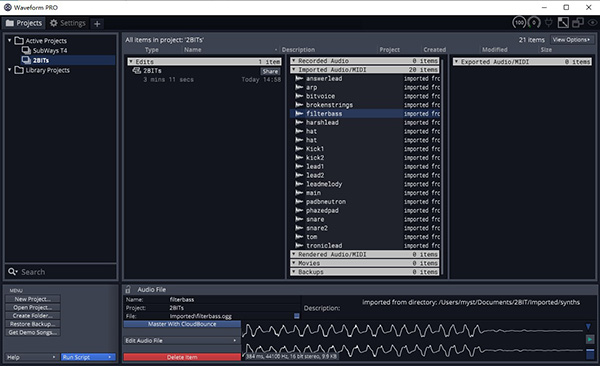
Task: Expand the Backups section
Action: [x=293, y=272]
